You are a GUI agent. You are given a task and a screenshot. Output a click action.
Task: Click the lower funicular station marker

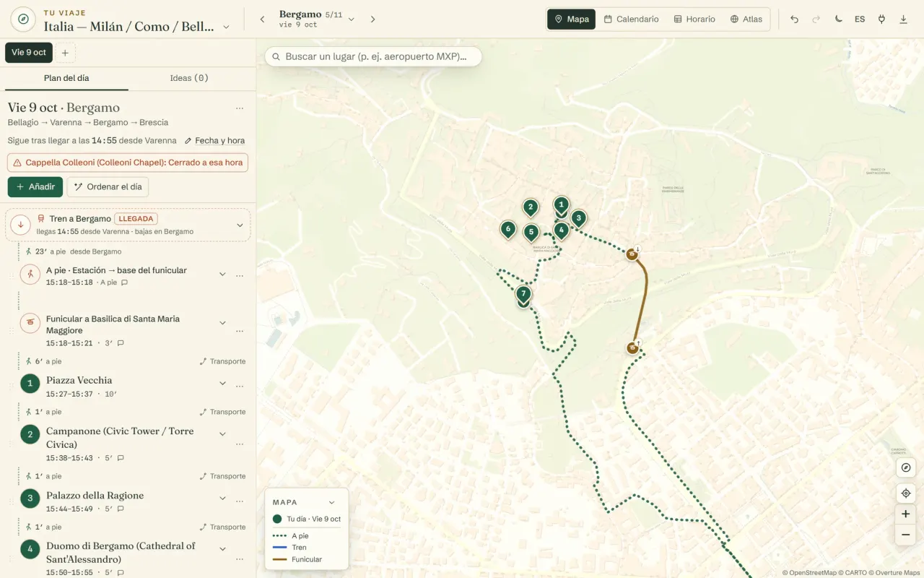coord(633,348)
